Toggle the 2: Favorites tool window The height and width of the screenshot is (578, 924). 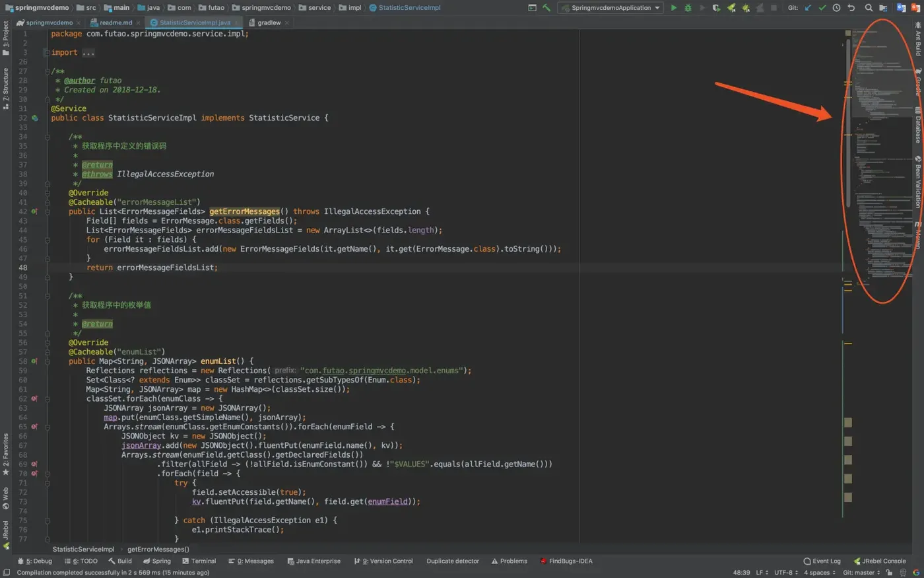6,454
